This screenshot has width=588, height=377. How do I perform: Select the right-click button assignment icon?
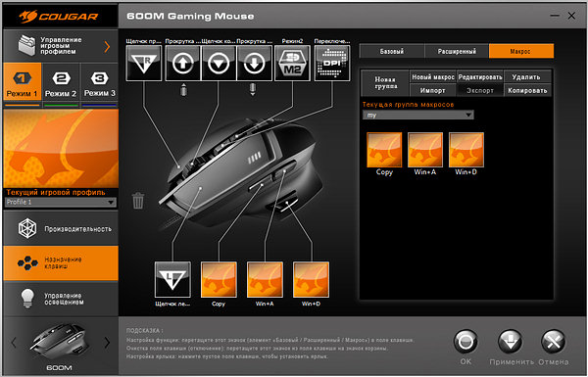point(144,63)
